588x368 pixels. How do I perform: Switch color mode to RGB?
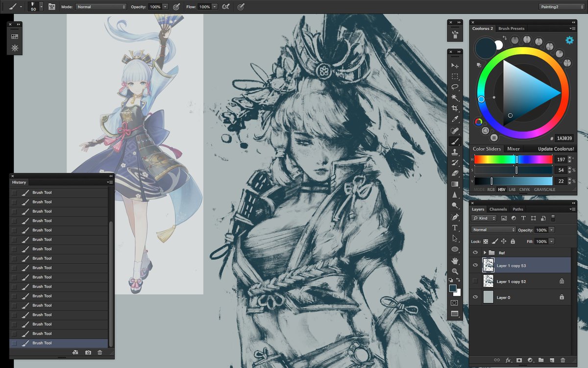(491, 189)
